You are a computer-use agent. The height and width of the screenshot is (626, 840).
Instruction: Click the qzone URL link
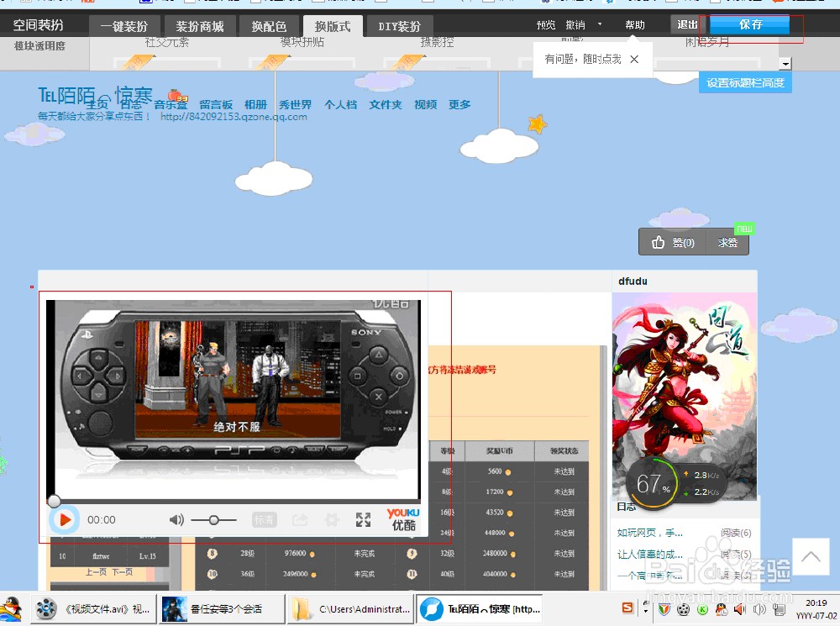click(x=234, y=116)
